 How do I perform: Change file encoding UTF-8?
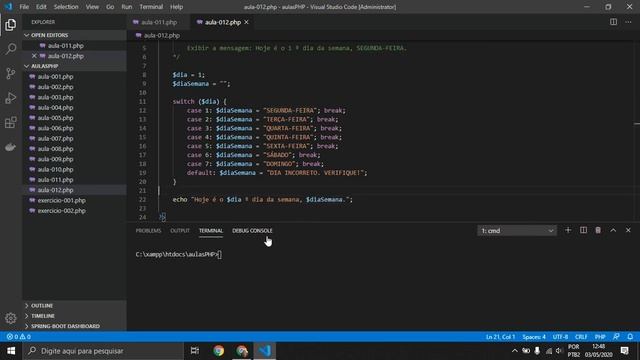(x=560, y=337)
